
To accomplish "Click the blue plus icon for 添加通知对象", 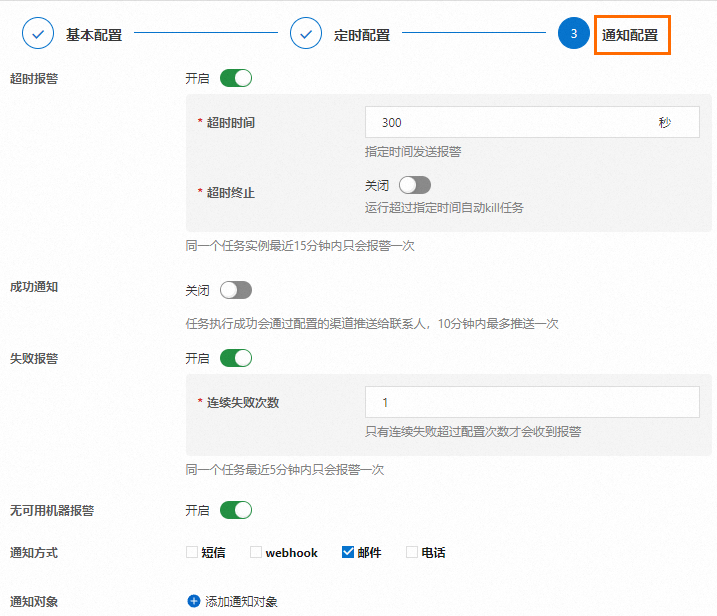I will pyautogui.click(x=193, y=601).
